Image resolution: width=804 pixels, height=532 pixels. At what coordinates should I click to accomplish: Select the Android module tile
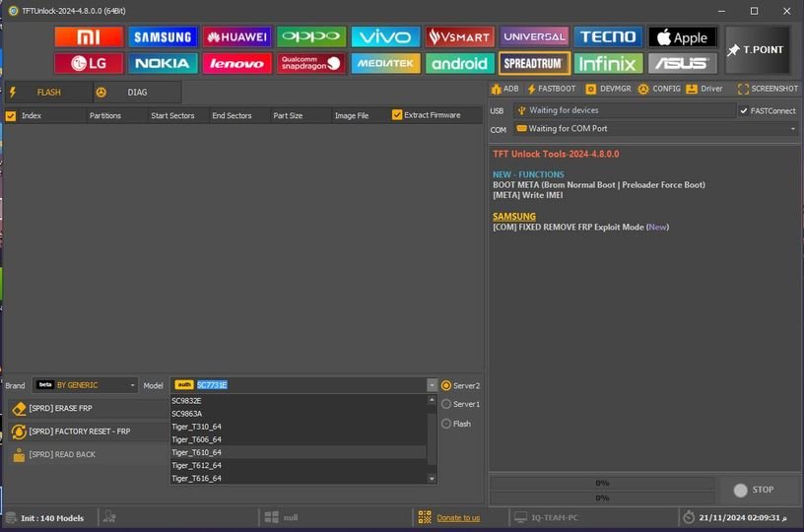pos(460,64)
